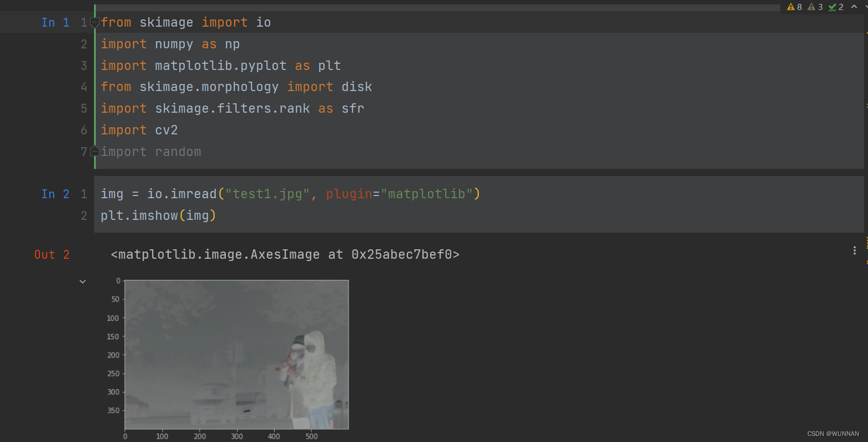This screenshot has height=442, width=868.
Task: Click the In 1 cell prompt label
Action: tap(55, 22)
